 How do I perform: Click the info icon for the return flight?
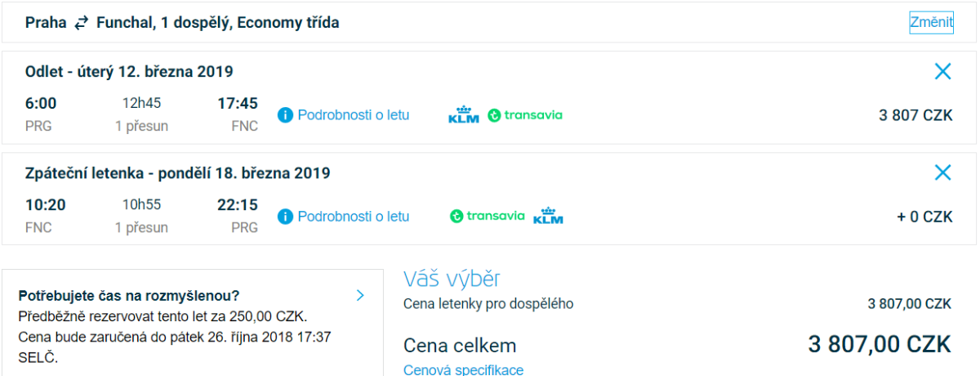point(285,217)
